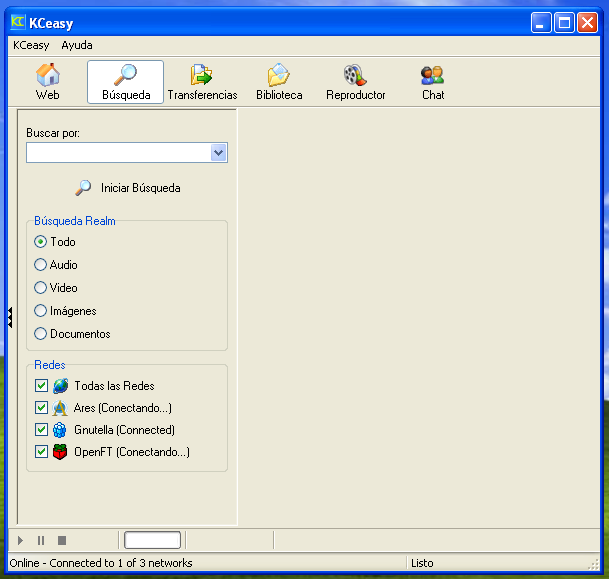Switch to the Búsqueda search tab

point(125,82)
